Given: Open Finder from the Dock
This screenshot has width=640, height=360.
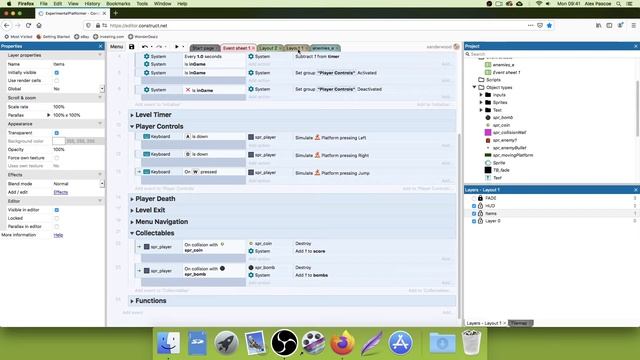Looking at the screenshot, I should [168, 342].
